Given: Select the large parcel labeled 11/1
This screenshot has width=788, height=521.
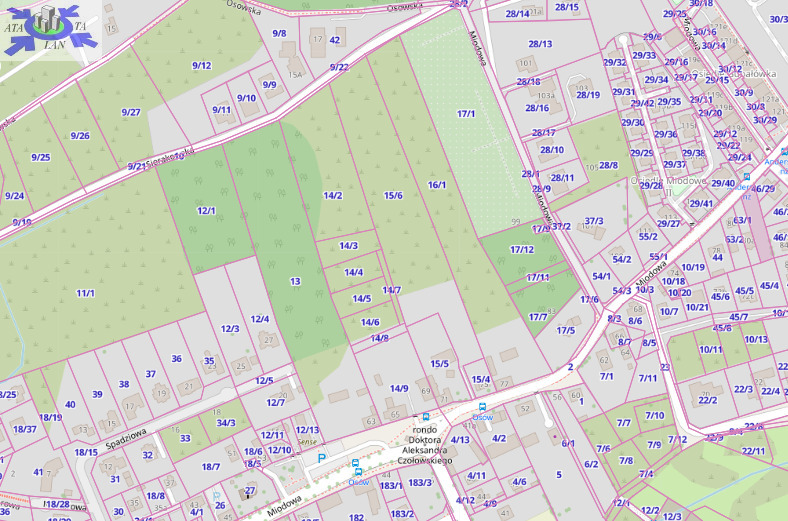Looking at the screenshot, I should 85,293.
